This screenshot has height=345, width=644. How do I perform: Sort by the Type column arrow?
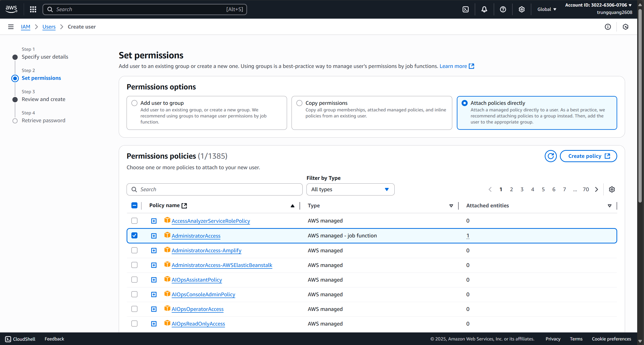click(451, 206)
